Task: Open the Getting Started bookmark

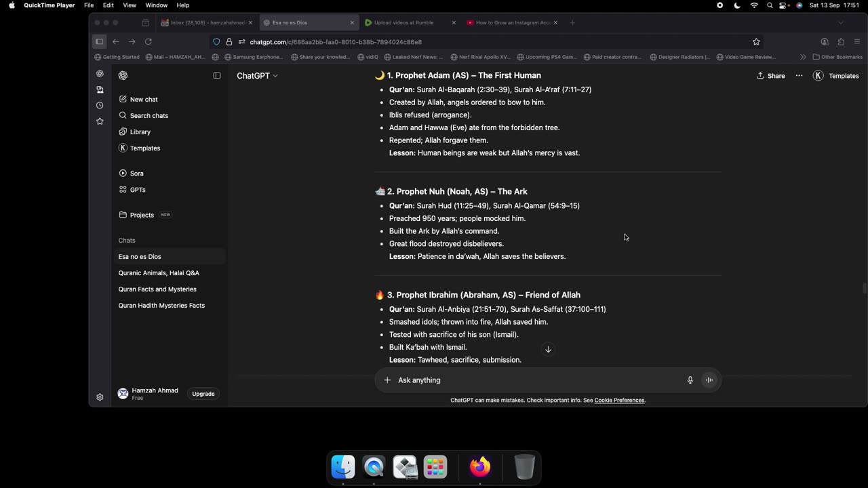Action: click(117, 57)
